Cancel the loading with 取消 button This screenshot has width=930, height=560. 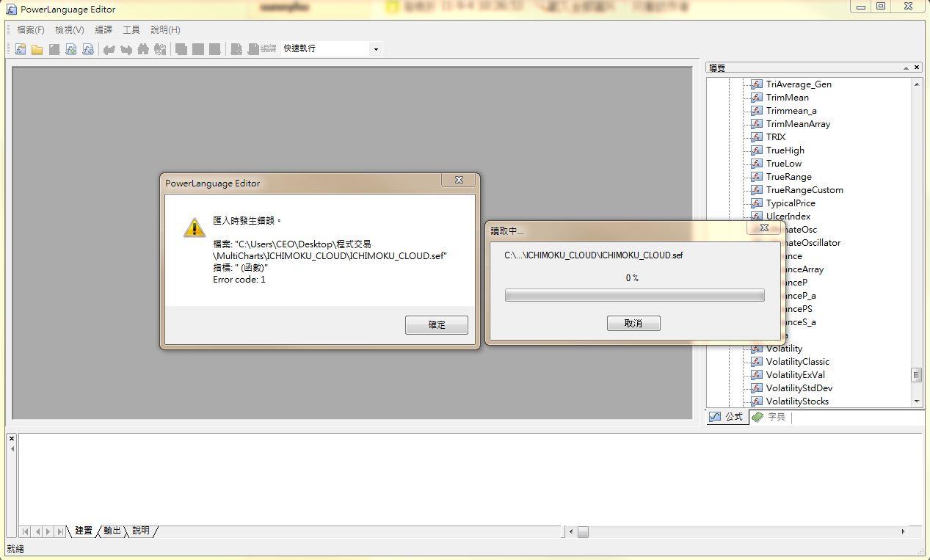point(633,324)
